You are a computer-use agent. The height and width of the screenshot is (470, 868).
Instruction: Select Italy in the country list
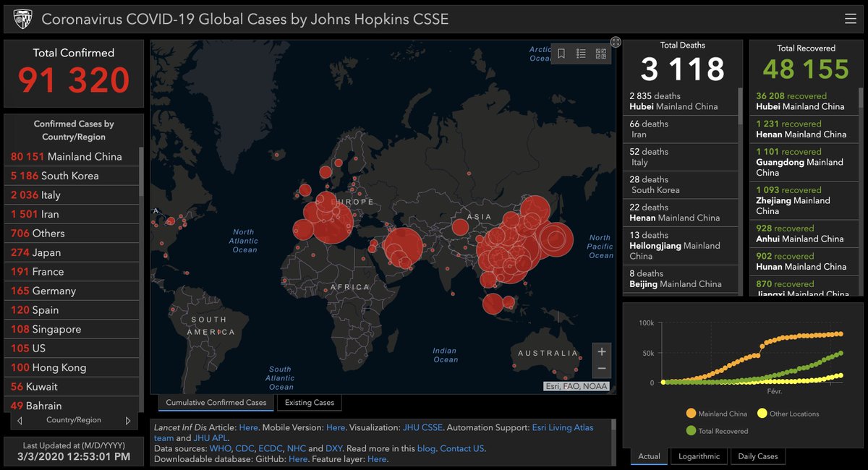tap(72, 195)
